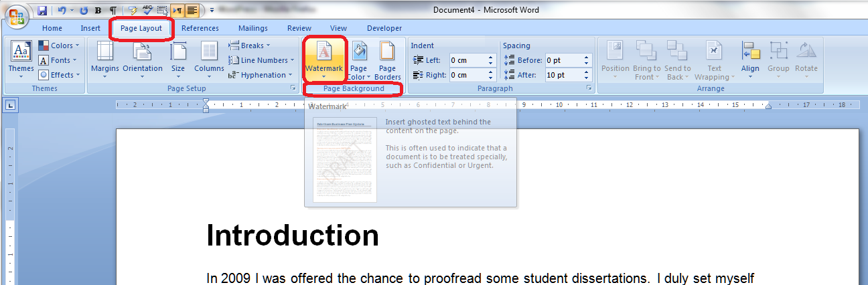
Task: Click the Spelling and Grammar ABC icon
Action: [146, 11]
